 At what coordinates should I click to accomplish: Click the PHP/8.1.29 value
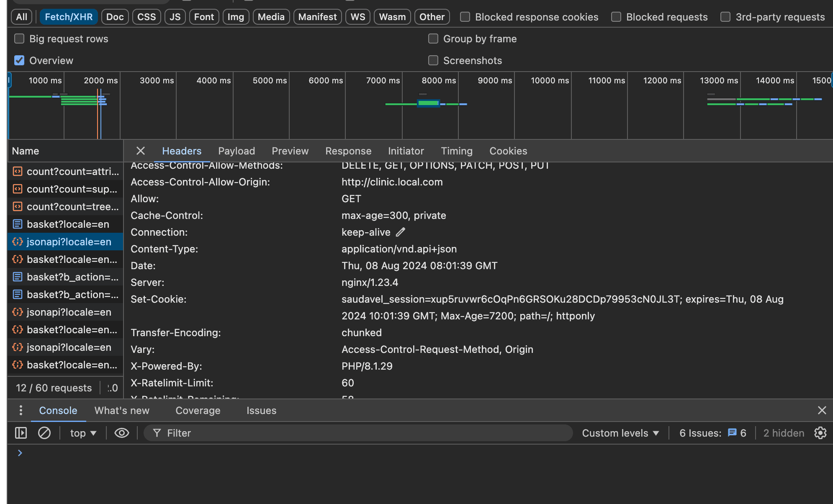pos(367,366)
